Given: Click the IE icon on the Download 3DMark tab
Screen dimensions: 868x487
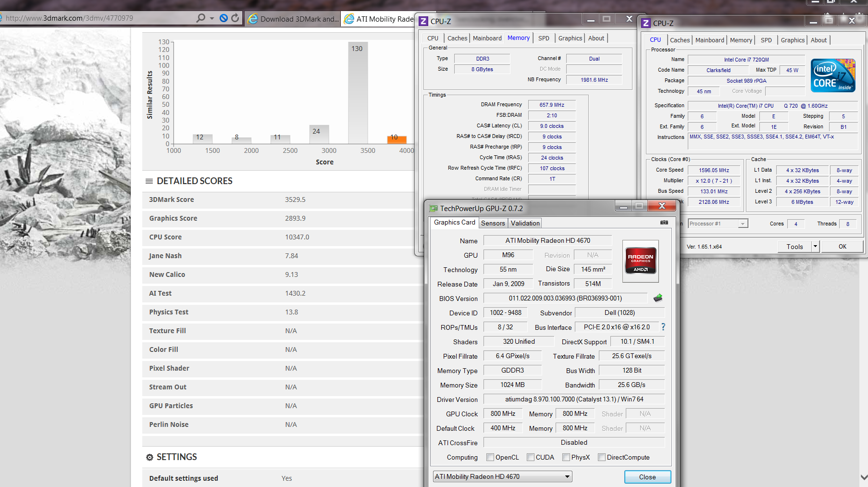Looking at the screenshot, I should (253, 19).
